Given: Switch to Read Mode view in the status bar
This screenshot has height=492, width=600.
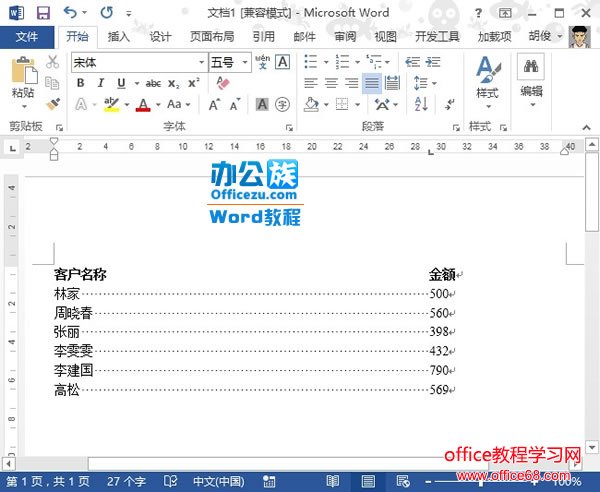Looking at the screenshot, I should coord(333,481).
